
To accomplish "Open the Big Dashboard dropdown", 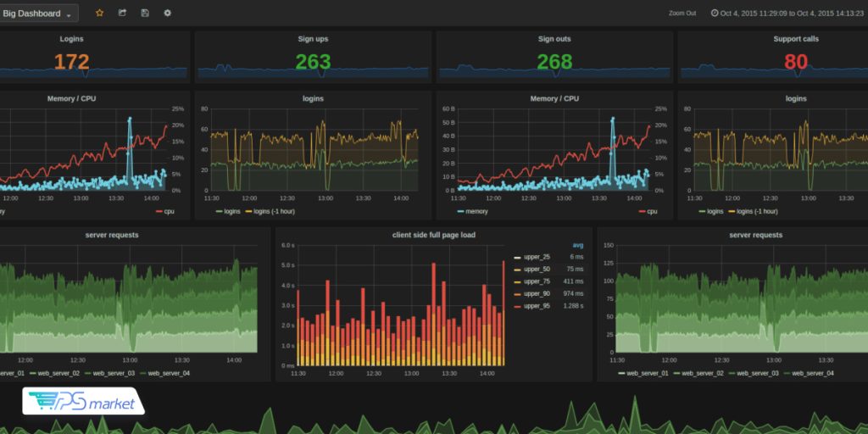I will click(37, 14).
